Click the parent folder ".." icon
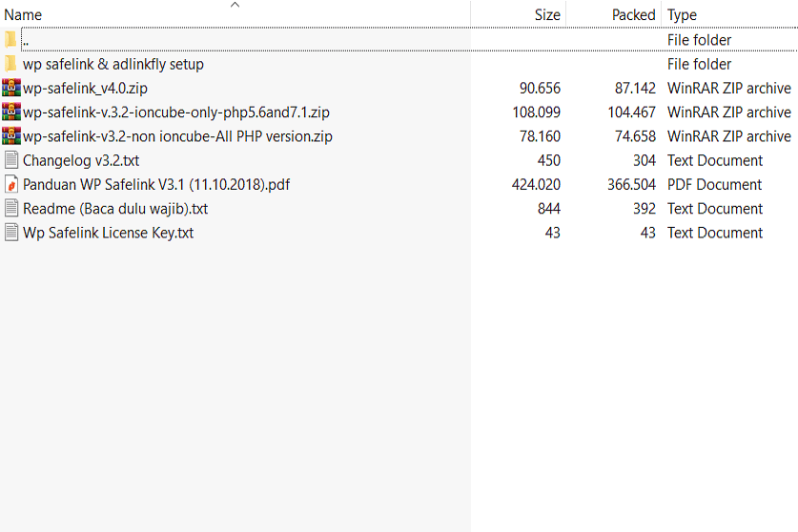This screenshot has height=532, width=798. 11,40
